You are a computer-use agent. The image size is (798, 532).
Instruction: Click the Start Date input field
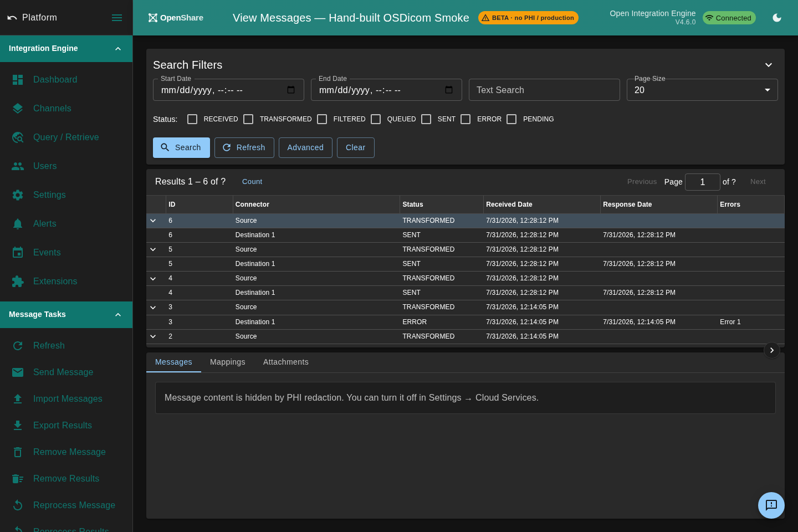(228, 90)
